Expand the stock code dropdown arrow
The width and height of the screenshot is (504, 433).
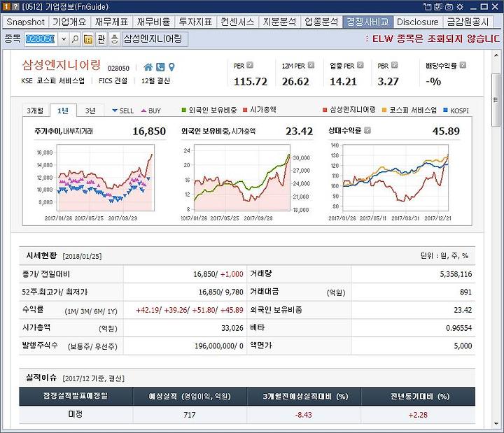pos(64,39)
